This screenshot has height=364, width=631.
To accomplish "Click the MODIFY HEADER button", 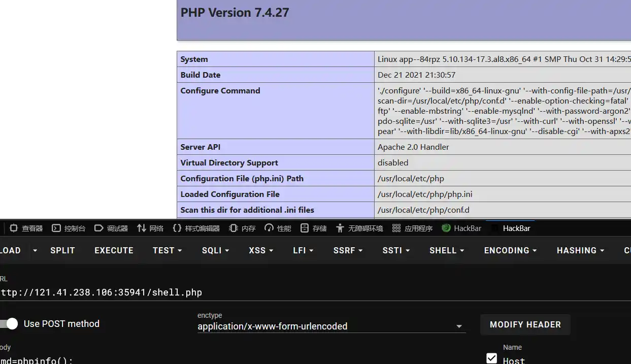I will (525, 324).
